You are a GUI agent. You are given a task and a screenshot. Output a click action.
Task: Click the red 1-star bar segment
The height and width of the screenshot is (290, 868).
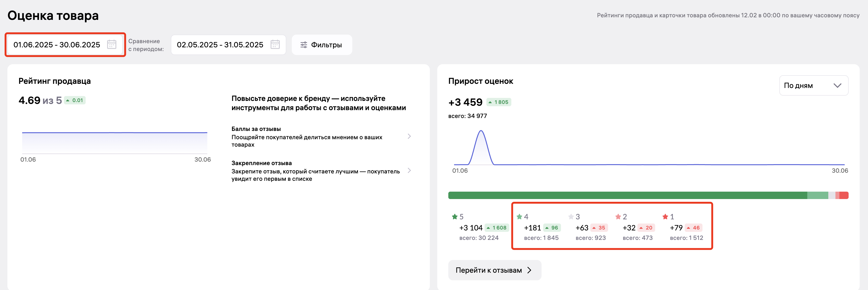[x=844, y=195]
